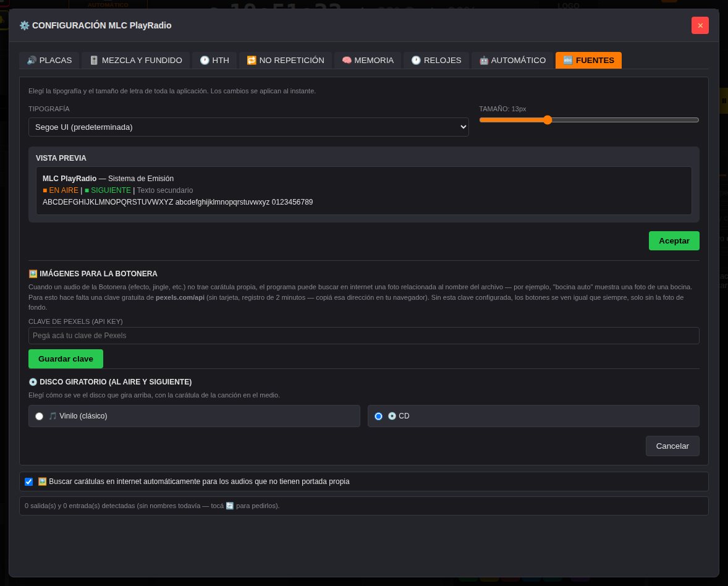Click the 'SIGUIENTE' preview text

pyautogui.click(x=111, y=190)
